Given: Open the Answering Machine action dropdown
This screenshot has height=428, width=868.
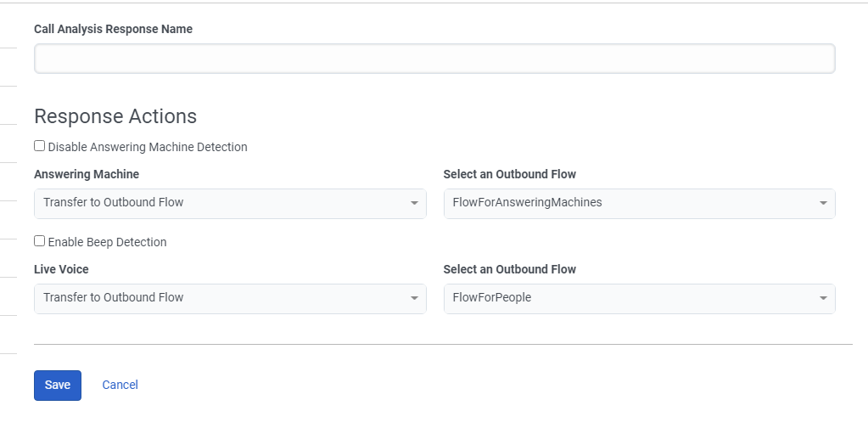Looking at the screenshot, I should (x=221, y=203).
